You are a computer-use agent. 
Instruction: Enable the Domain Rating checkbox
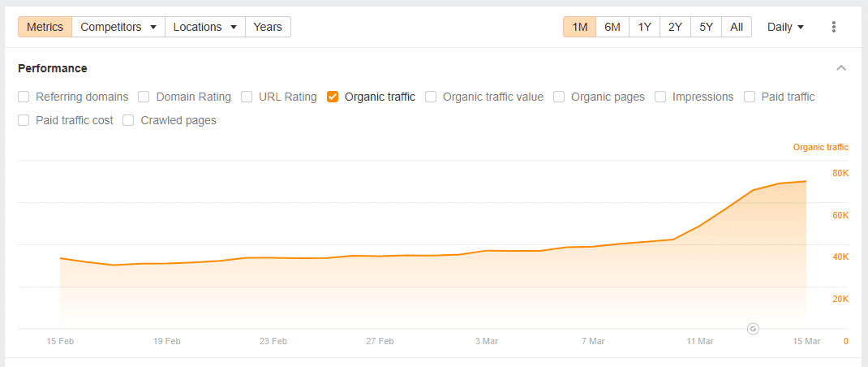[x=144, y=97]
